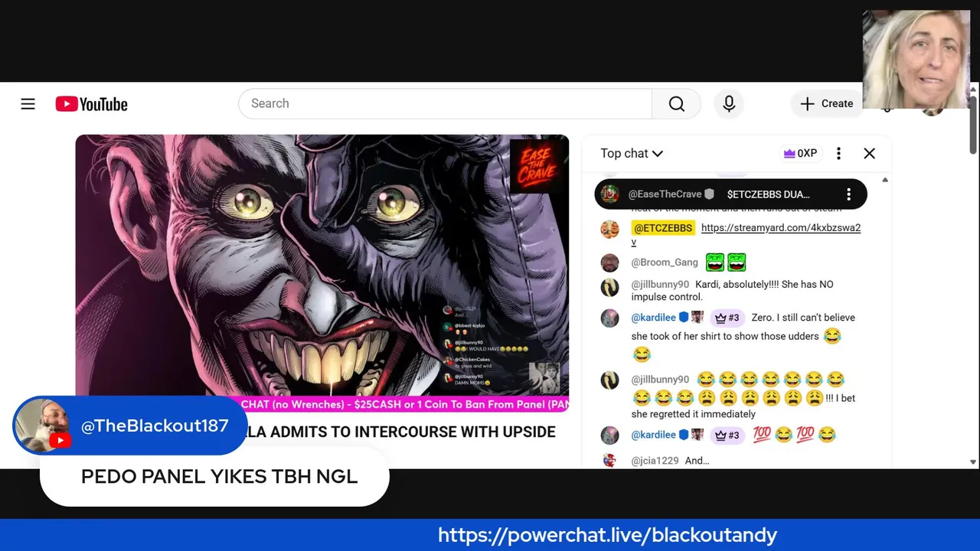Screen dimensions: 980x551
Task: Open the 0XP crown points badge
Action: [x=800, y=153]
